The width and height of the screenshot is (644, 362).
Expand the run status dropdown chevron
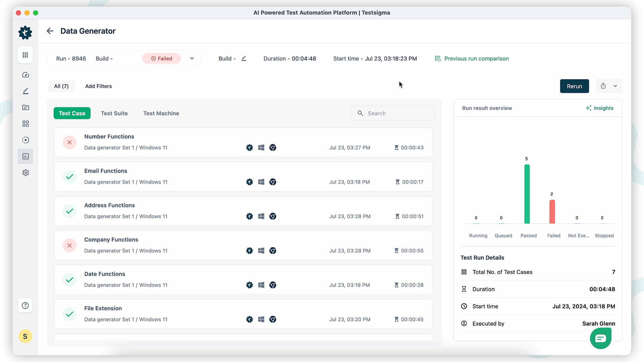click(x=192, y=59)
